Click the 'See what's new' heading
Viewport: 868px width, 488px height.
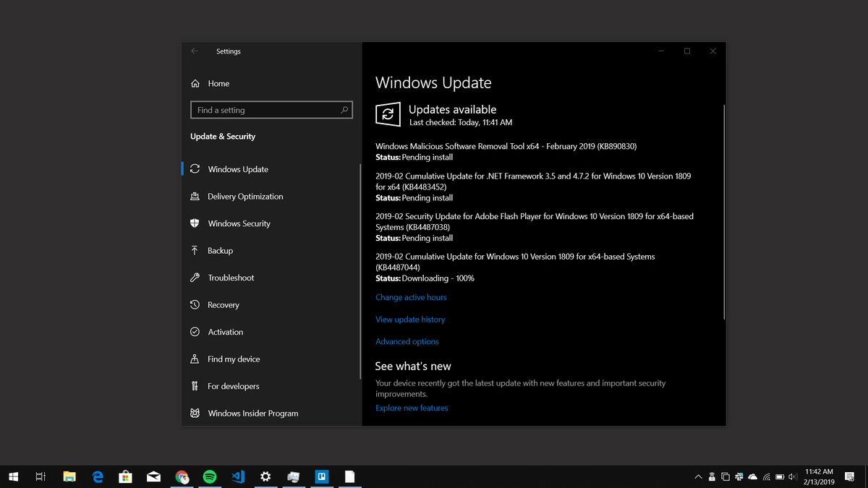[413, 366]
